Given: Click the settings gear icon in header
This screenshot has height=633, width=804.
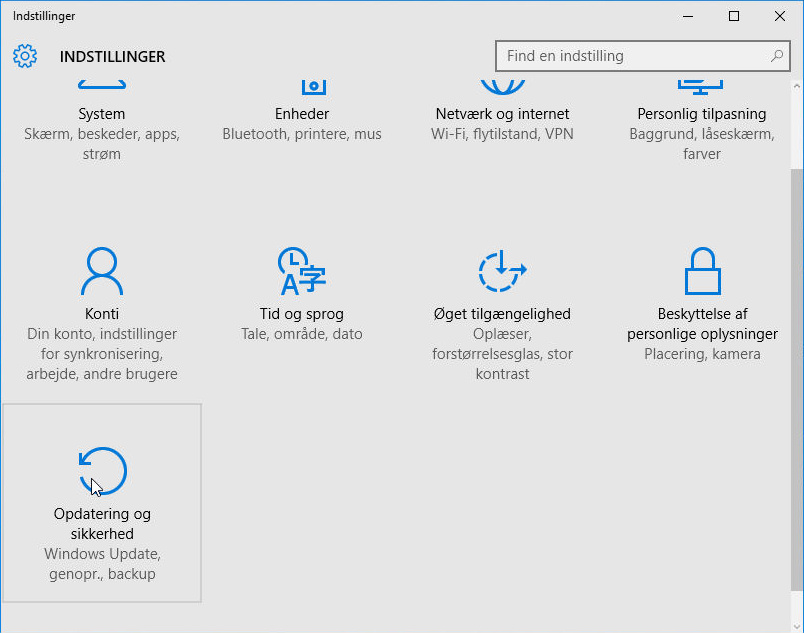Looking at the screenshot, I should pyautogui.click(x=25, y=56).
